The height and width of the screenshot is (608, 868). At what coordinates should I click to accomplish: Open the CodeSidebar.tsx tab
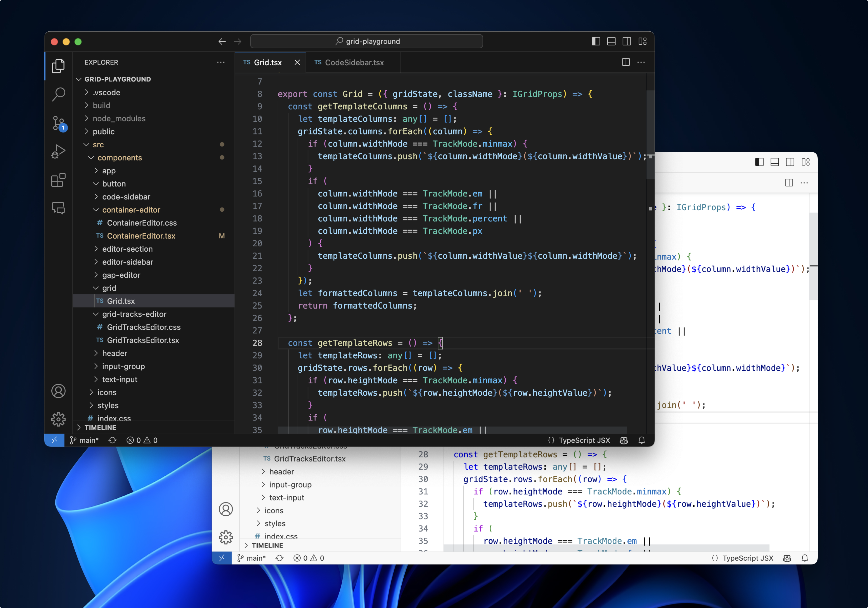click(355, 62)
